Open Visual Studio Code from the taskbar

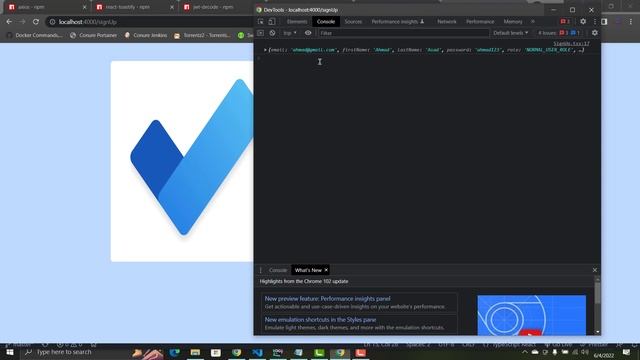point(257,352)
